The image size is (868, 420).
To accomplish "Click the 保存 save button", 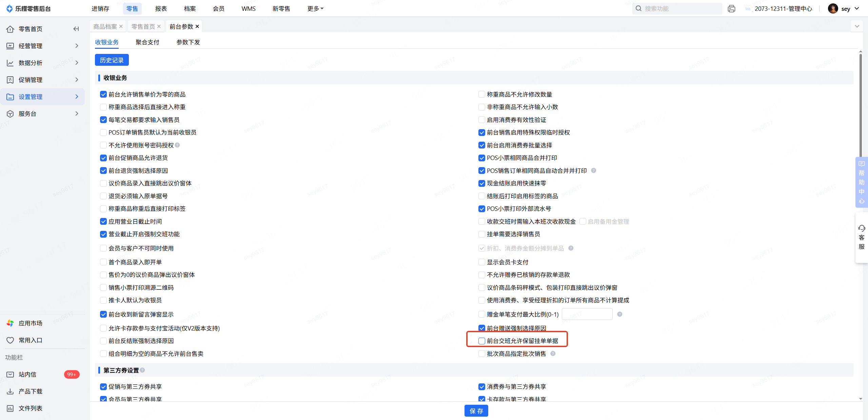I will tap(476, 411).
